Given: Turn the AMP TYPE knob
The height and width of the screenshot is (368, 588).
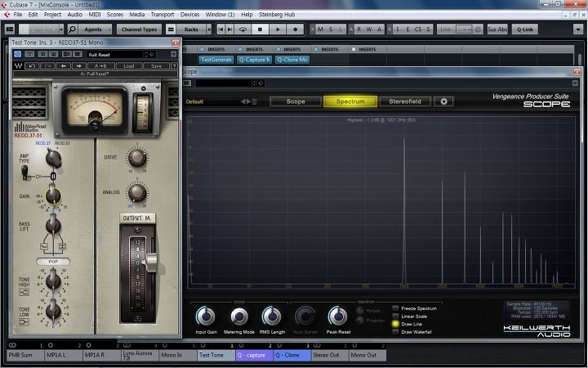Looking at the screenshot, I should (53, 158).
